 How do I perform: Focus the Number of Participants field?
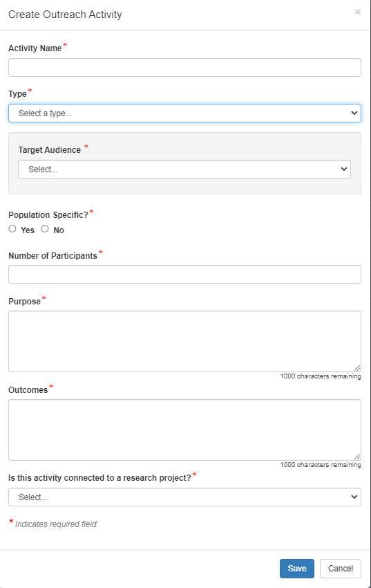[184, 275]
